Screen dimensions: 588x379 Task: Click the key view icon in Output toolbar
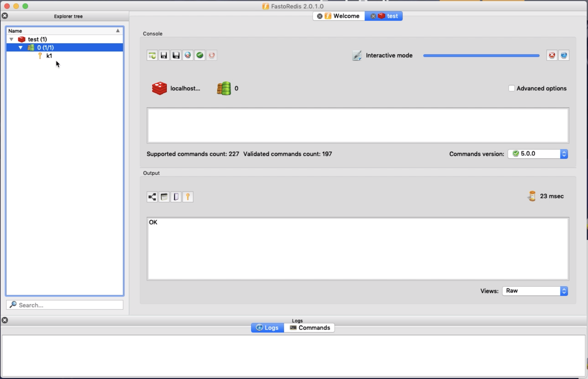[188, 197]
